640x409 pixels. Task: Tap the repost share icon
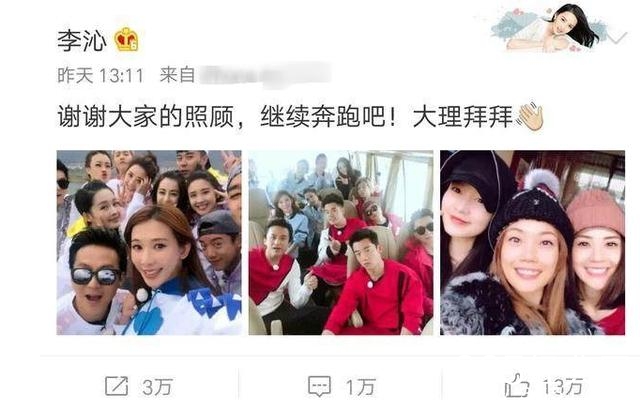tap(117, 386)
